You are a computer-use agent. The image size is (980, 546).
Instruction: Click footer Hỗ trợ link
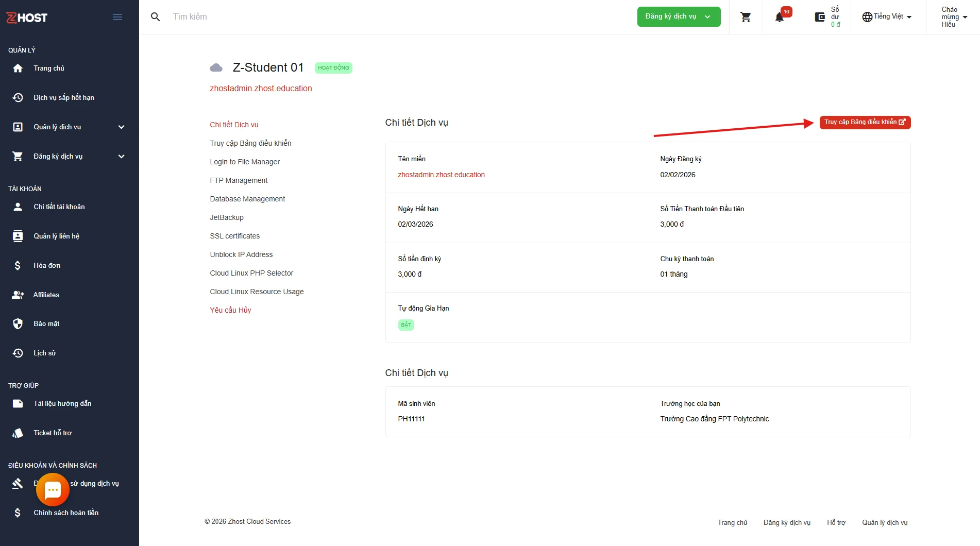[x=836, y=523]
